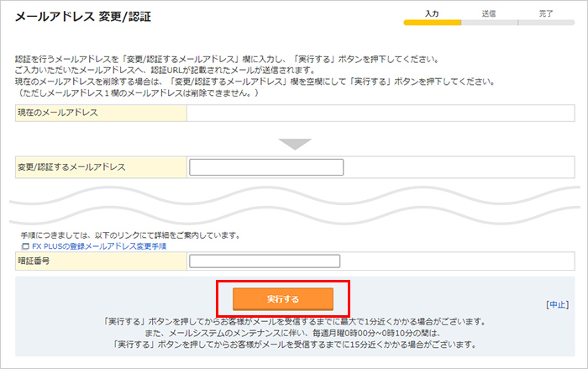The image size is (588, 369).
Task: Click the 手順につきましては guidance text
Action: point(128,235)
